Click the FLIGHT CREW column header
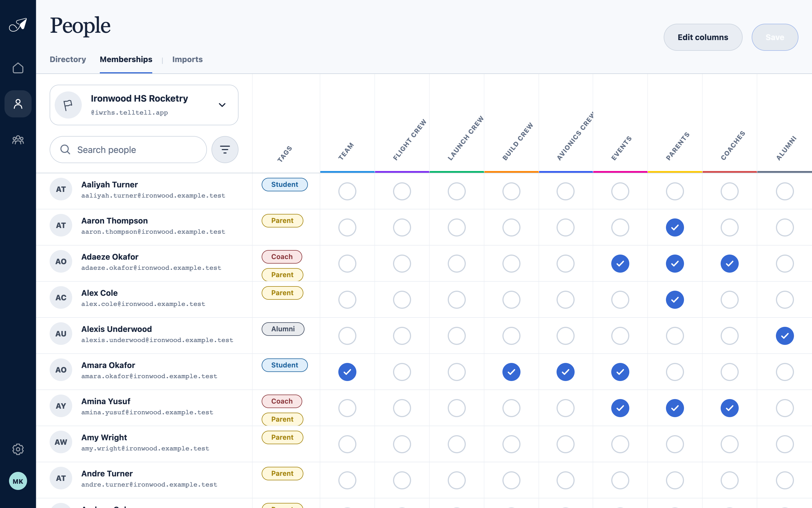Screen dimensions: 812x508 point(409,140)
